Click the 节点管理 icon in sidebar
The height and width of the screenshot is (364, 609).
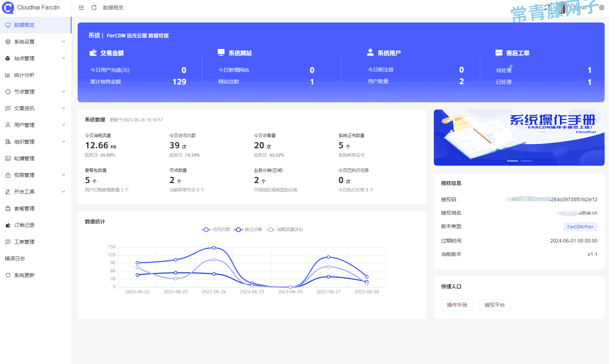tap(8, 92)
